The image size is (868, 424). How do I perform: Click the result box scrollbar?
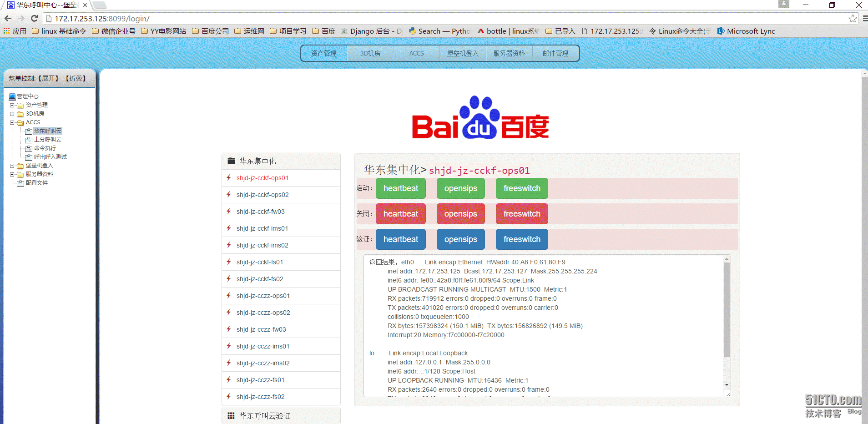727,309
